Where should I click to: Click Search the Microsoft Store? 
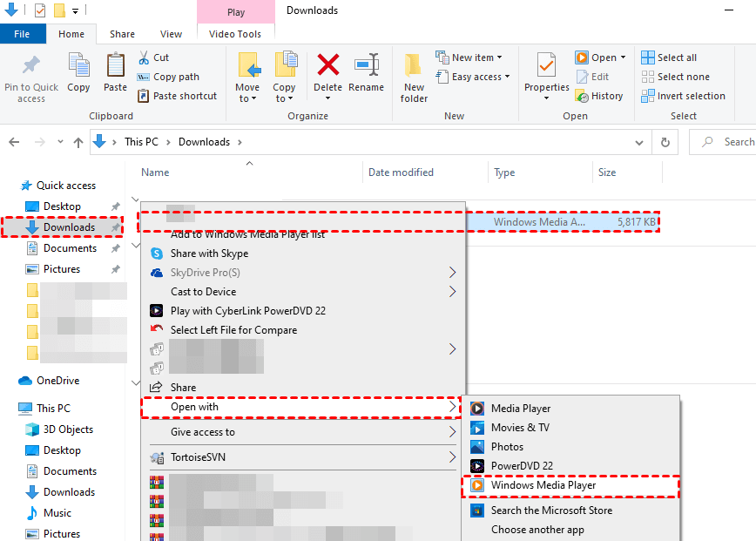click(570, 511)
